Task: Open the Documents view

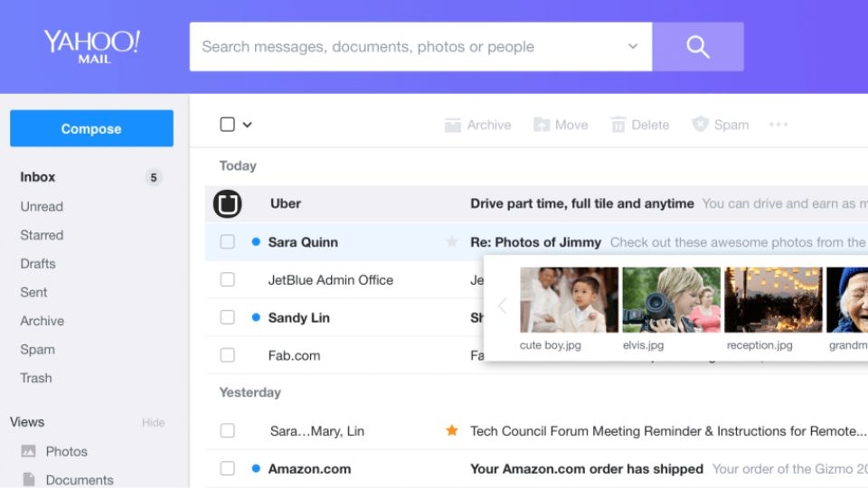Action: 80,480
